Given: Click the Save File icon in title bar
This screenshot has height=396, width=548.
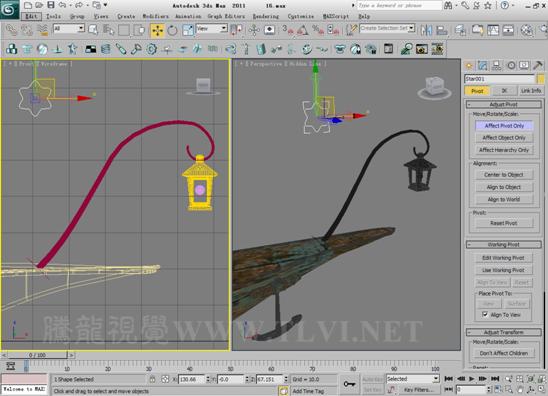Looking at the screenshot, I should pos(51,5).
